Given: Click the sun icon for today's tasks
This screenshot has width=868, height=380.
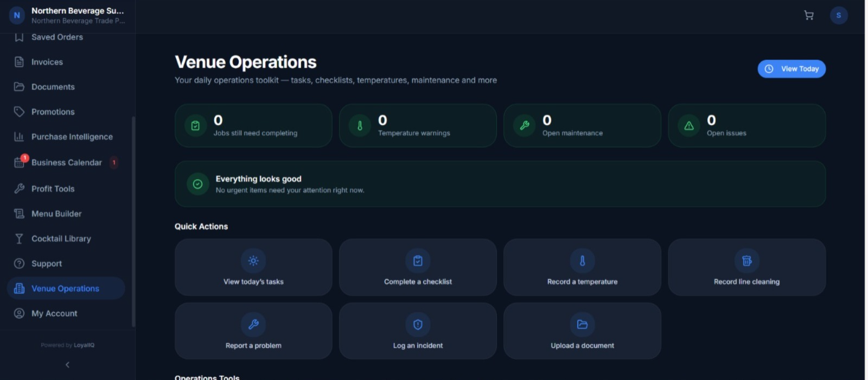Looking at the screenshot, I should 253,261.
